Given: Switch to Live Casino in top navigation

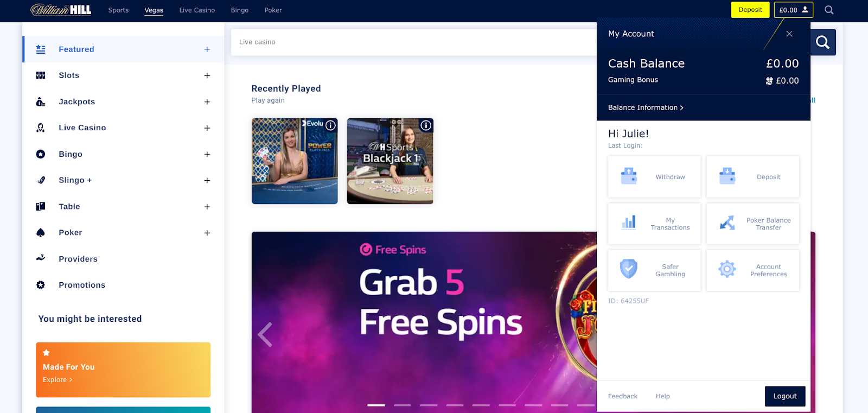Looking at the screenshot, I should (x=197, y=10).
